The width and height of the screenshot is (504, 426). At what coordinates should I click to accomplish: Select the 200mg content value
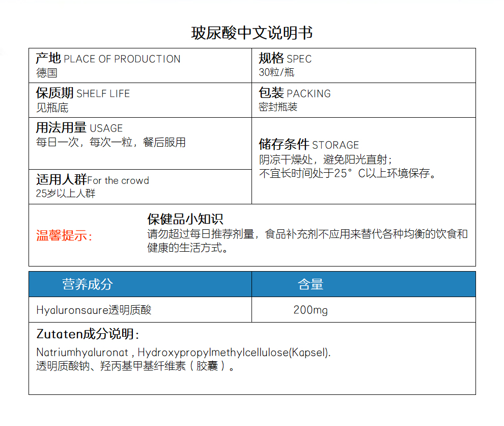310,310
